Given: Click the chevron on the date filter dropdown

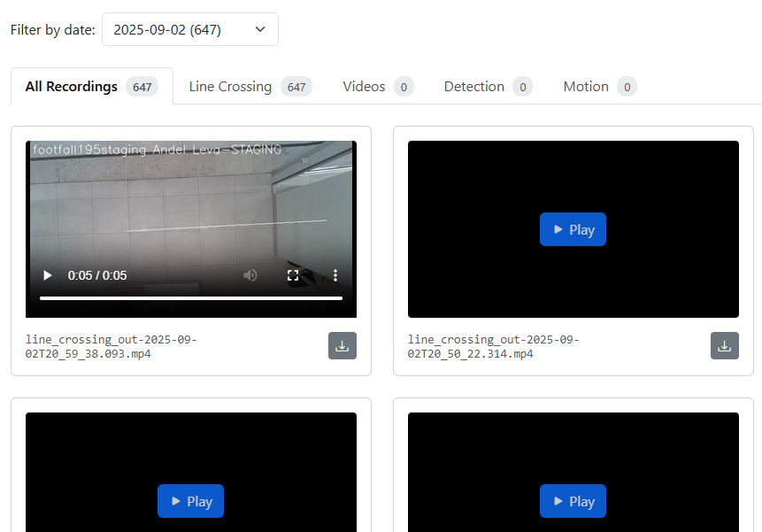Looking at the screenshot, I should tap(260, 29).
